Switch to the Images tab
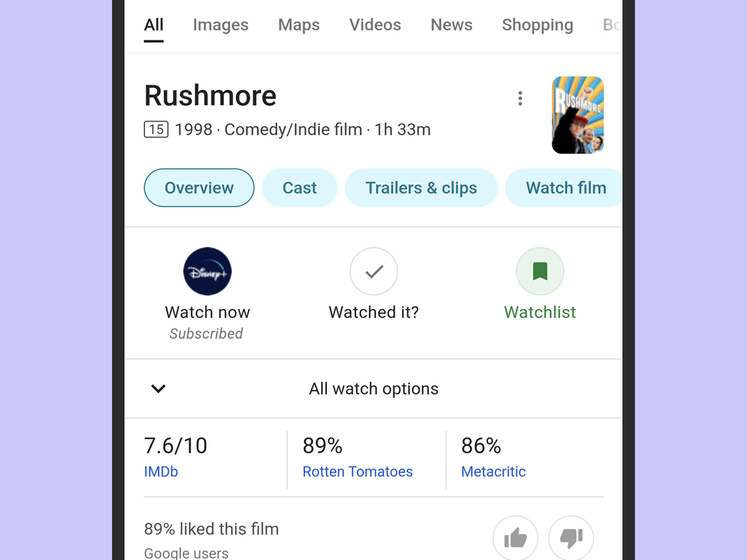The image size is (747, 560). (220, 25)
